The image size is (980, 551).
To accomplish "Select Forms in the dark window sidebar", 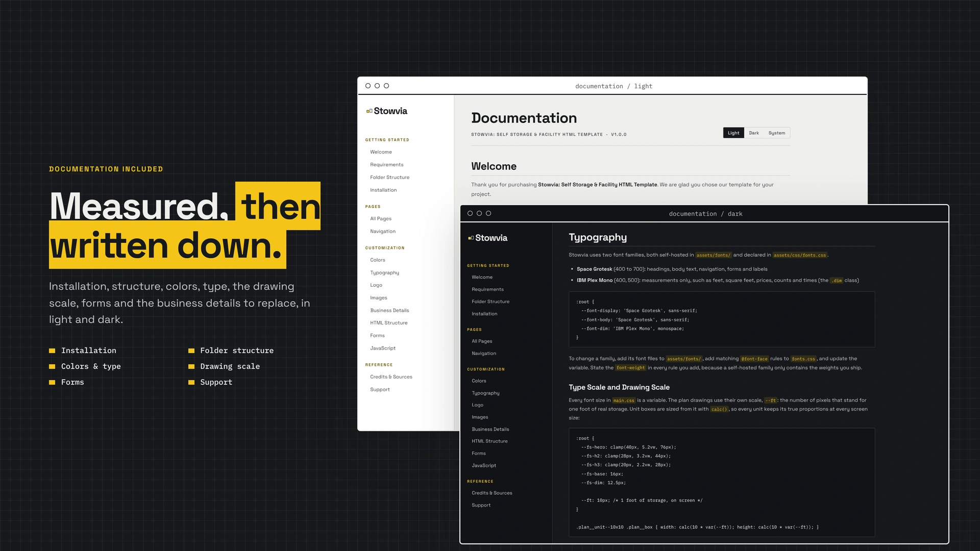I will tap(479, 454).
